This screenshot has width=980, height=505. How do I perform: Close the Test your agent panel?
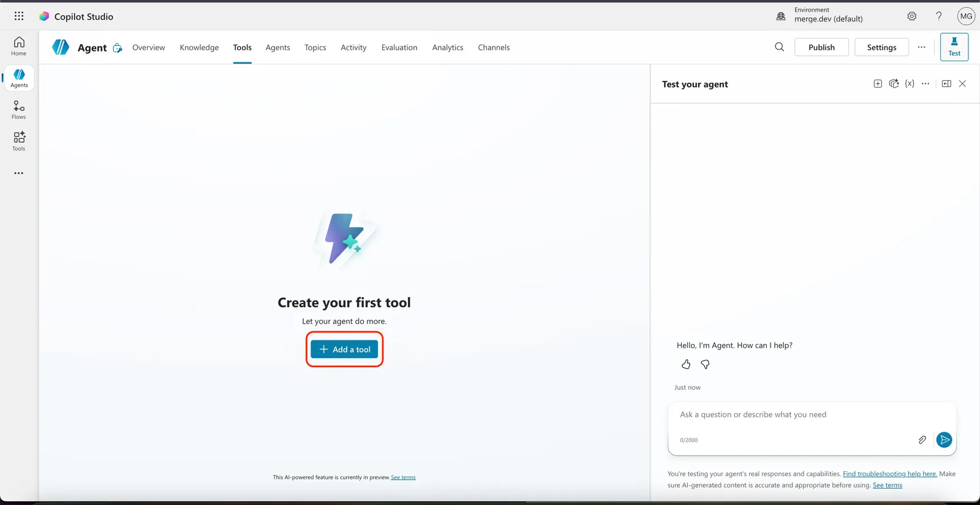pyautogui.click(x=962, y=84)
